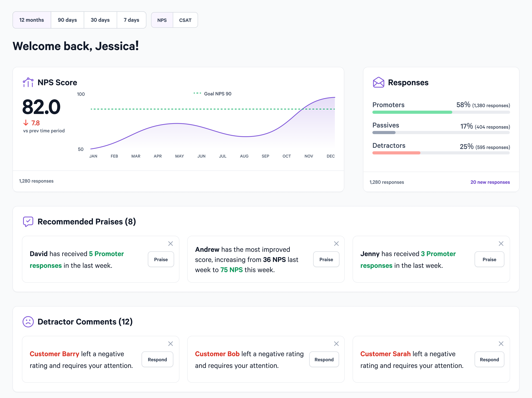Viewport: 532px width, 398px height.
Task: Click the Recommended Praises chat-check icon
Action: tap(28, 222)
